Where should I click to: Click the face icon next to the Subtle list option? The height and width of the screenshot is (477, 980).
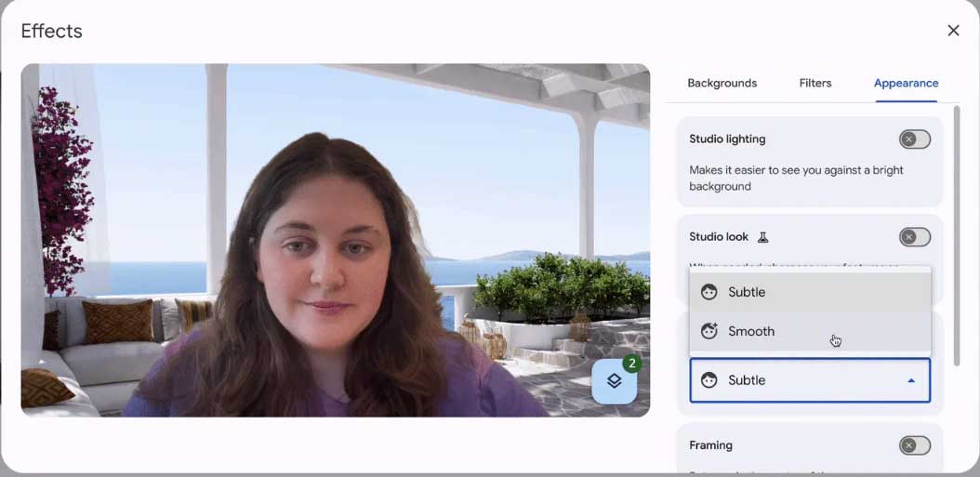709,292
